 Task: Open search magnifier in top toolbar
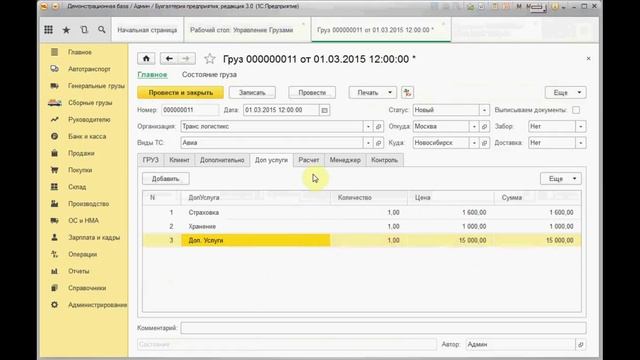click(102, 30)
